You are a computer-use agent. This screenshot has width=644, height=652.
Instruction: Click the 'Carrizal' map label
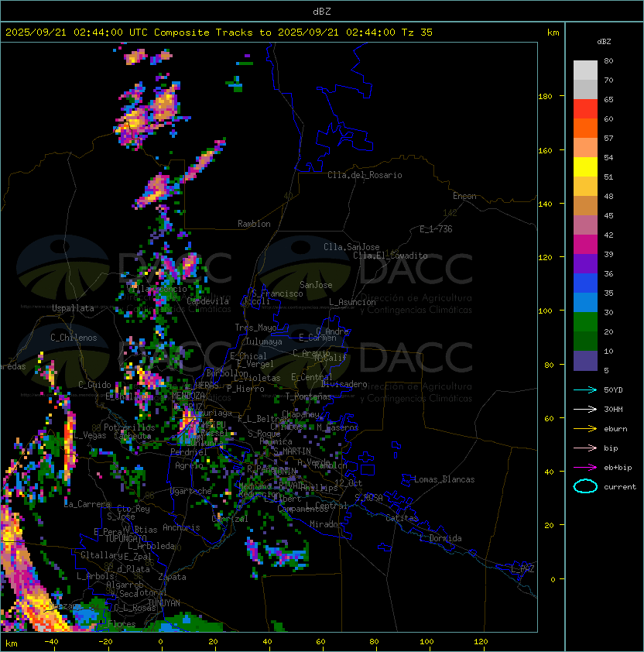point(230,519)
